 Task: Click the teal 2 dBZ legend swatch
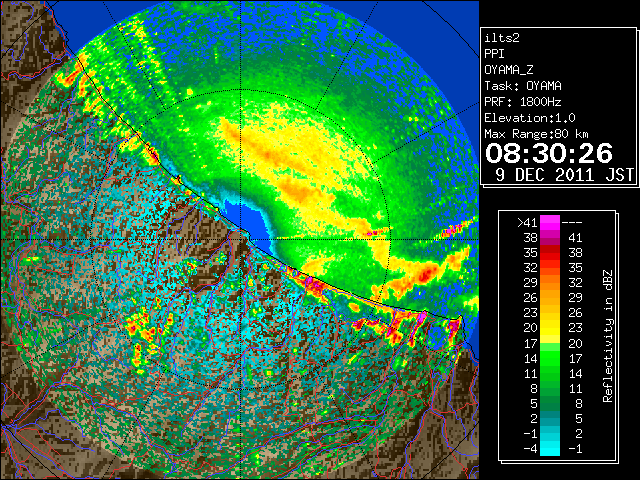tap(550, 418)
